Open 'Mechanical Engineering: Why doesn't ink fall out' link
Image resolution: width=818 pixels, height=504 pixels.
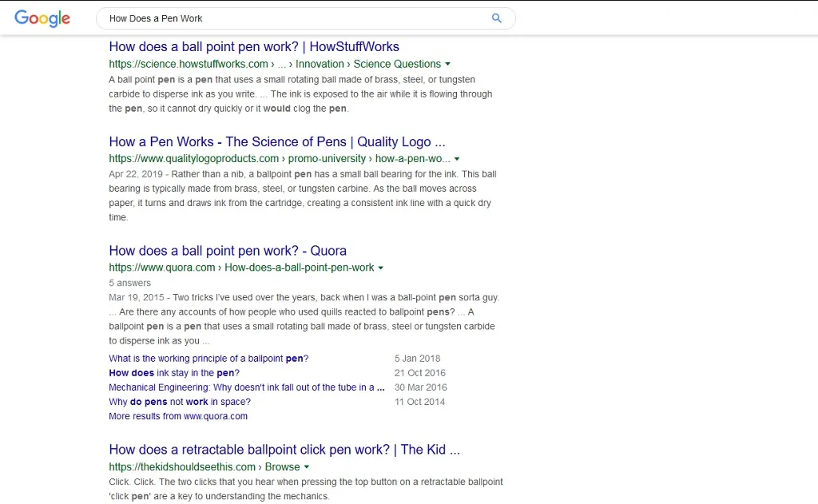click(x=247, y=387)
